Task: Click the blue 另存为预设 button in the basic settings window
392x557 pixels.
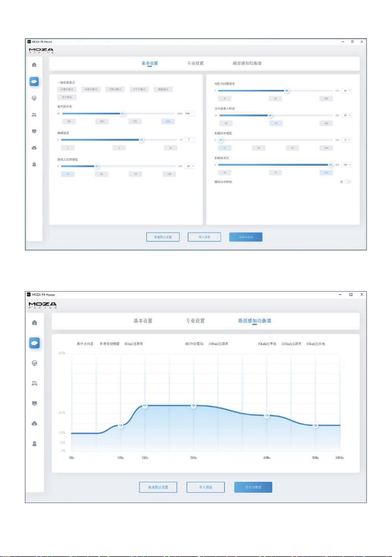Action: (x=246, y=237)
